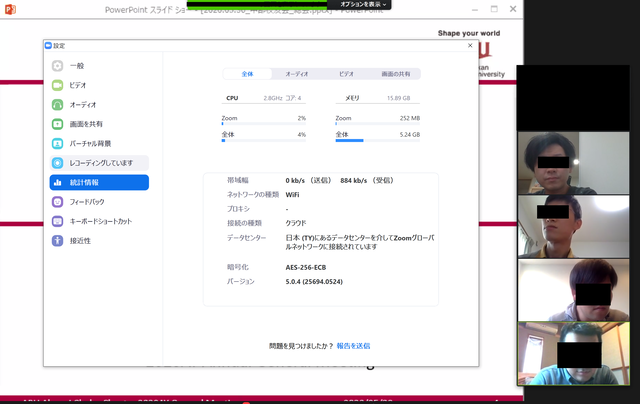Minimize the PowerPoint slide show window
Screen dimensions: 640x404
click(475, 9)
